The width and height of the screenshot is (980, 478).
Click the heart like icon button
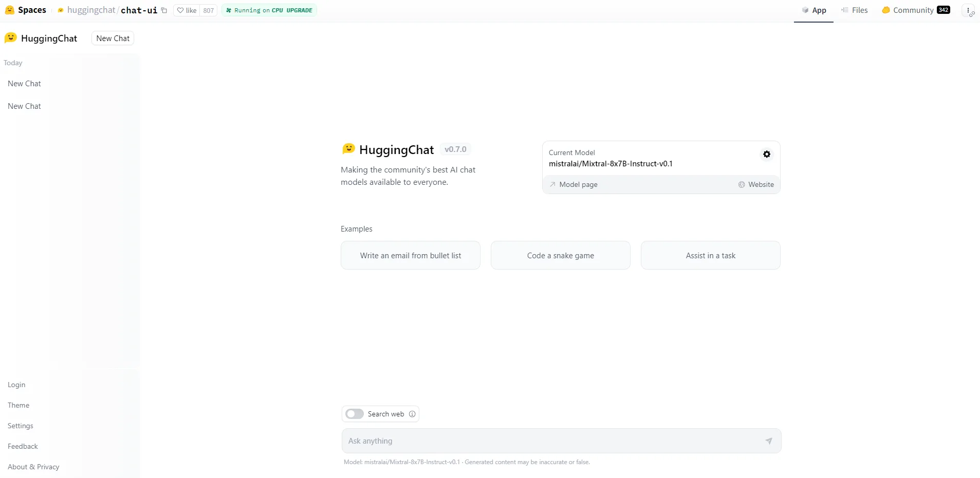(180, 10)
